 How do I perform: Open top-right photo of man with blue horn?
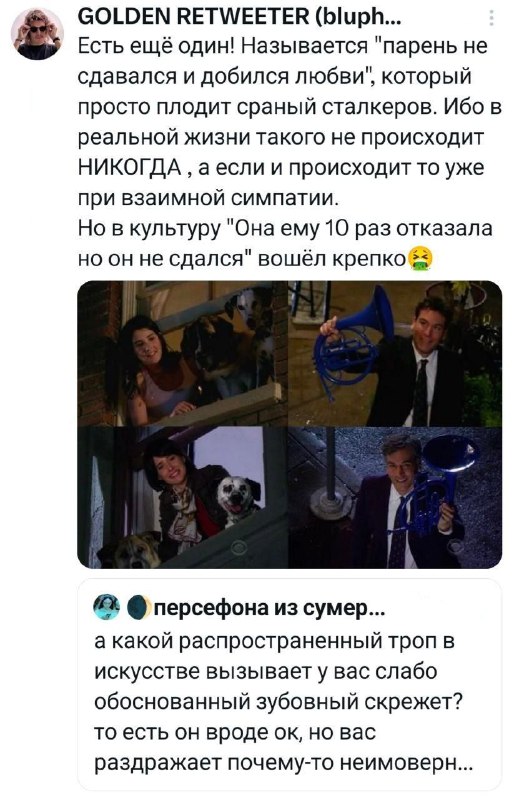(x=396, y=354)
